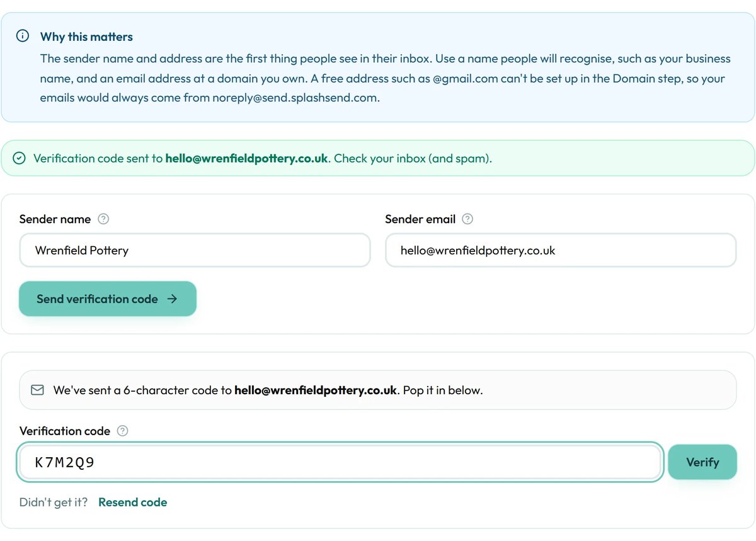Click the Pop it in below text
756x541 pixels.
tap(443, 390)
